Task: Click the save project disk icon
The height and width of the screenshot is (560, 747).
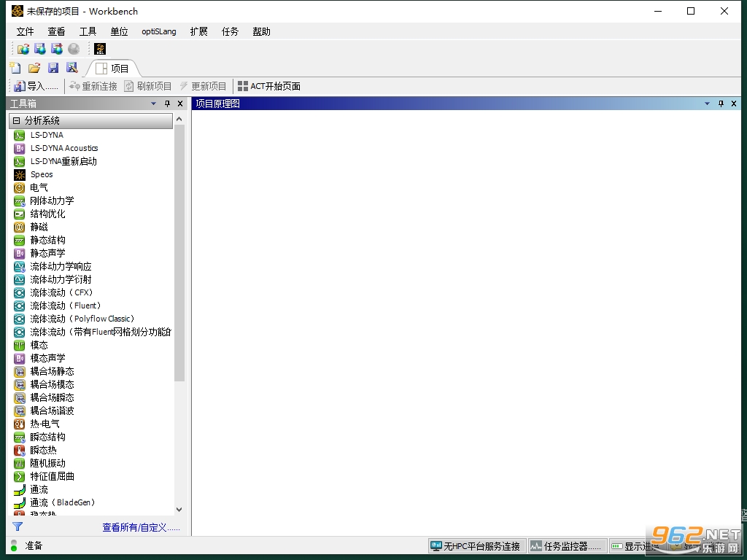Action: pos(53,68)
